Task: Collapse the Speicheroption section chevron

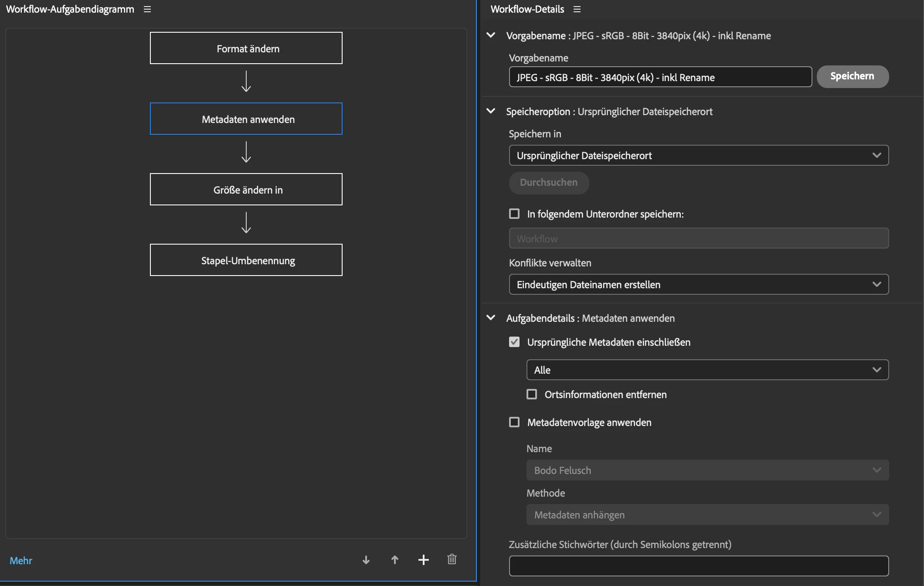Action: coord(491,111)
